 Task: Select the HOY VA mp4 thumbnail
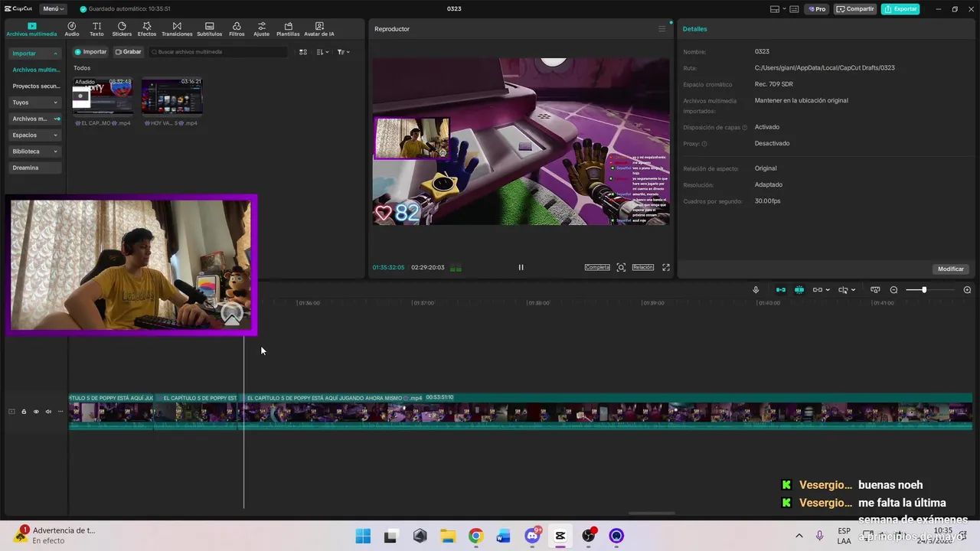pos(172,96)
